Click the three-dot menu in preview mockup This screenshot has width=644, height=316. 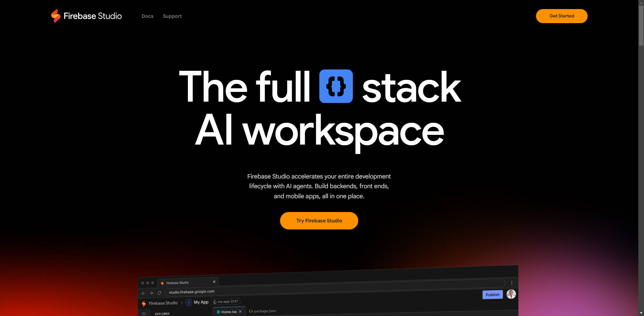[x=512, y=283]
